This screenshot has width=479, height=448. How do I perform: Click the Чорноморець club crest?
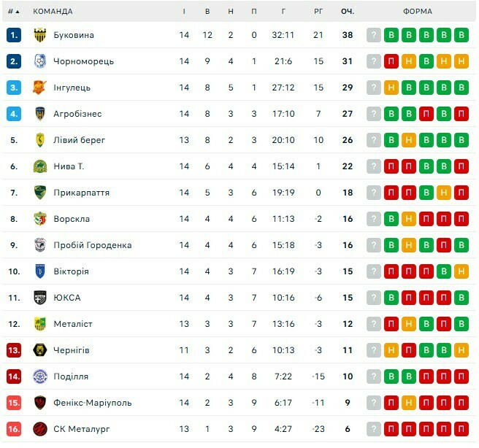tap(40, 61)
